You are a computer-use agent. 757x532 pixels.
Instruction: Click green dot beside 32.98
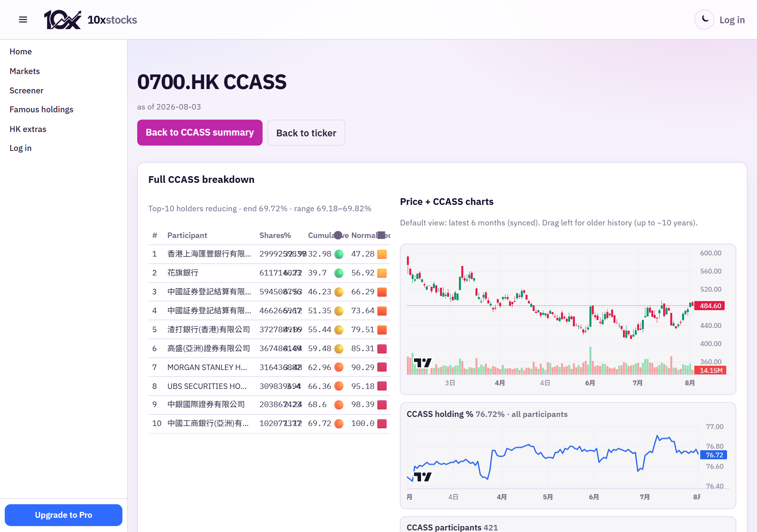339,254
